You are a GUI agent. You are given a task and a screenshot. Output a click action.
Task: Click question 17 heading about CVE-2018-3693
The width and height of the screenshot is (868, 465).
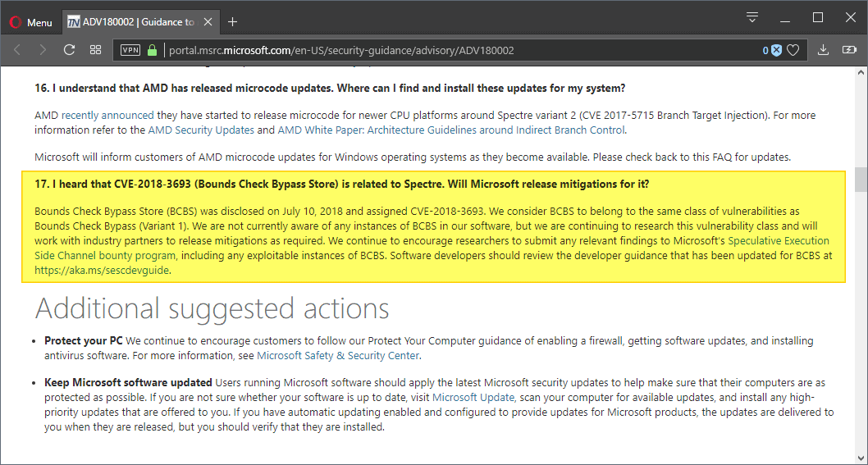341,185
